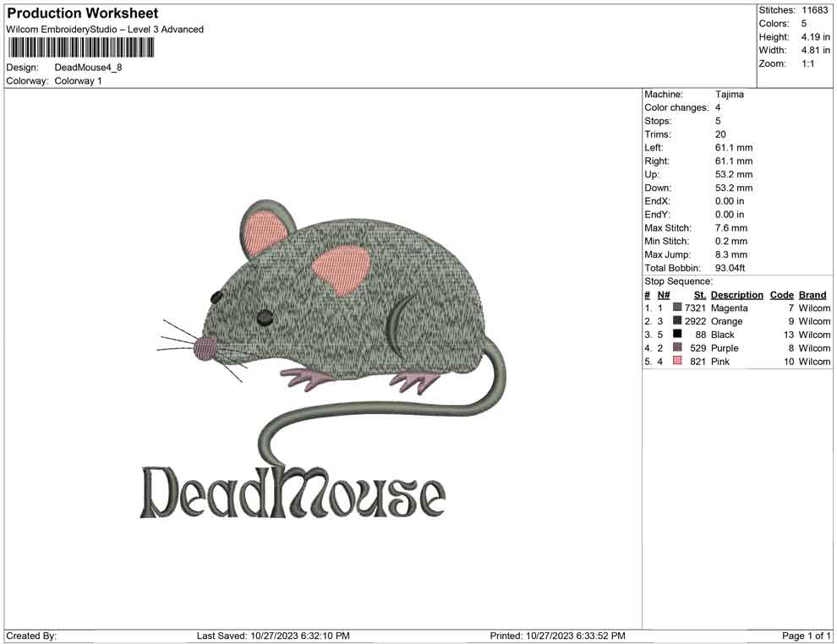Click the 'Brand' column header
837x644 pixels.
coord(812,295)
